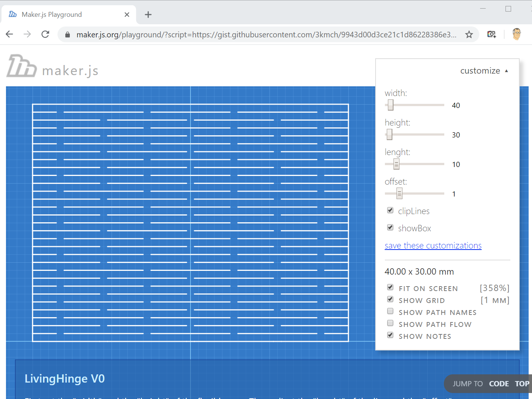Click the browser forward arrow
This screenshot has width=532, height=399.
pos(27,34)
